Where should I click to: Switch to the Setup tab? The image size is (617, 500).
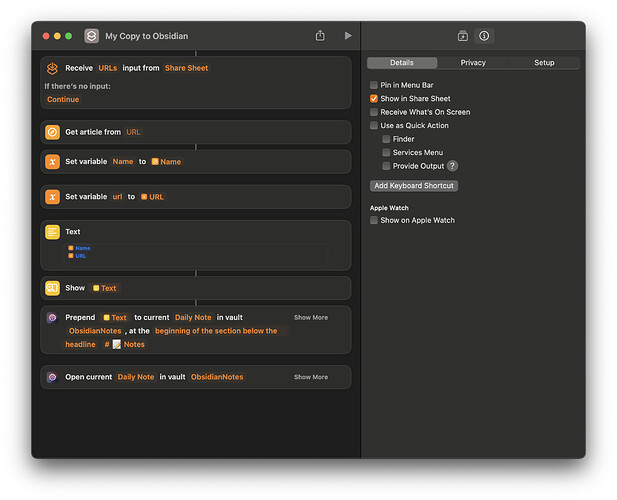click(x=544, y=63)
